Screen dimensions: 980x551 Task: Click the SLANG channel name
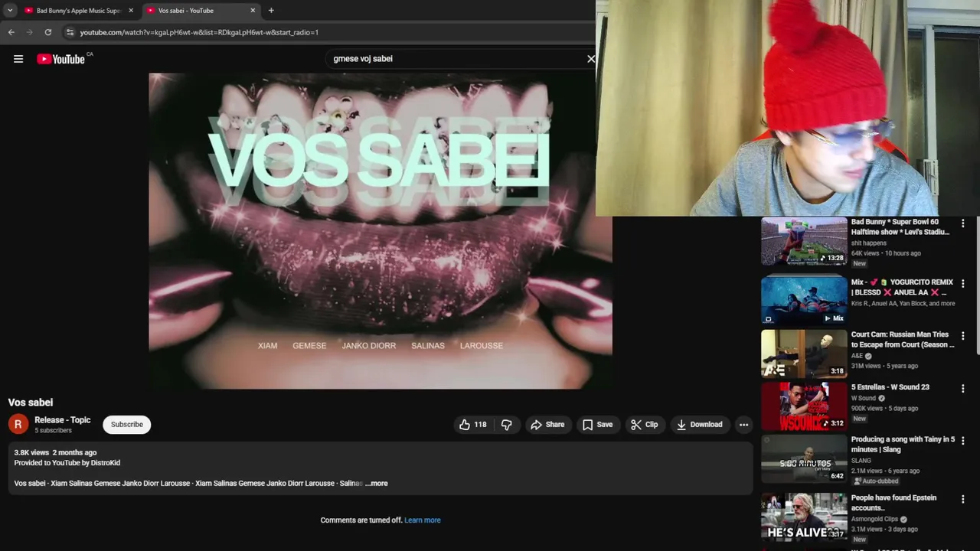click(861, 461)
